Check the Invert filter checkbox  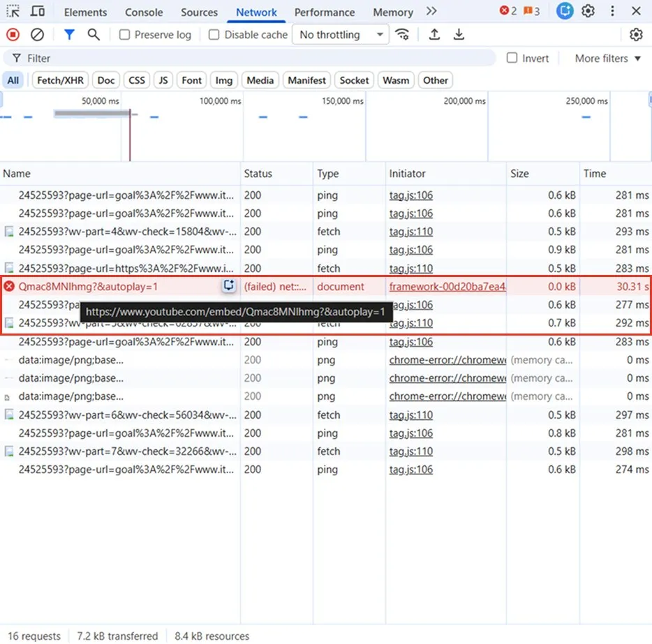(512, 58)
